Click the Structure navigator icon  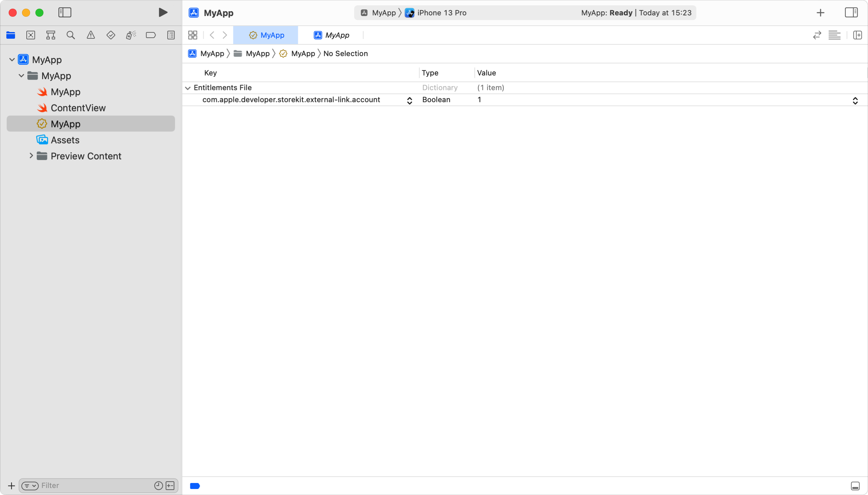tap(51, 35)
